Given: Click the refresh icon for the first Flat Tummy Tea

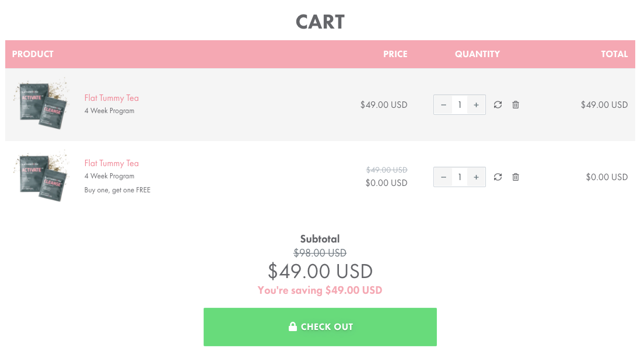Looking at the screenshot, I should (498, 105).
